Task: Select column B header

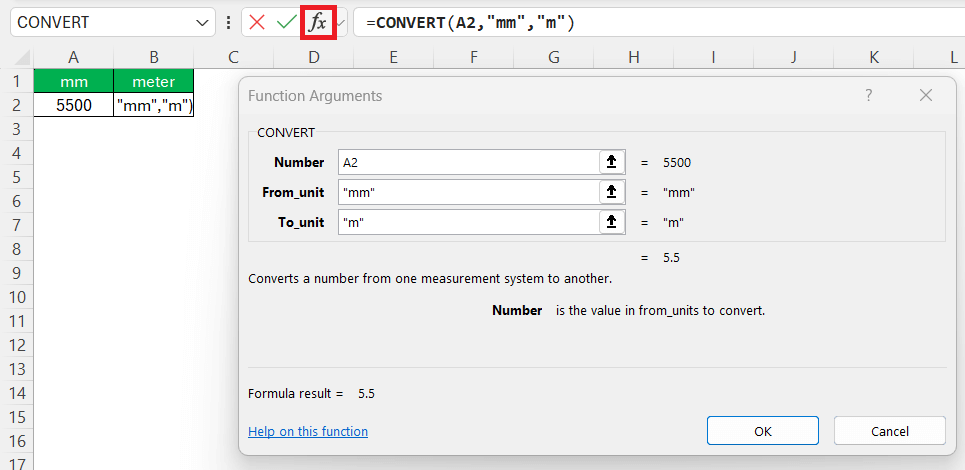Action: click(x=154, y=57)
